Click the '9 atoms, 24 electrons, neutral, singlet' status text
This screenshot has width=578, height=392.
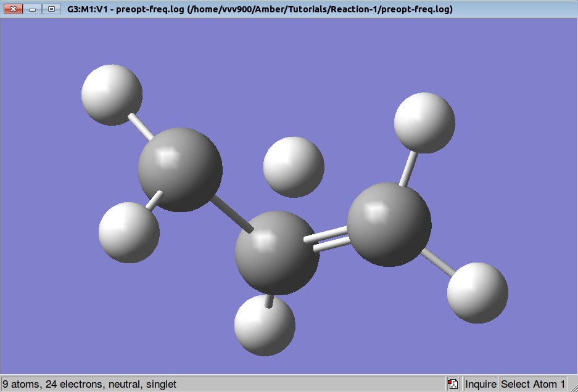(x=89, y=384)
